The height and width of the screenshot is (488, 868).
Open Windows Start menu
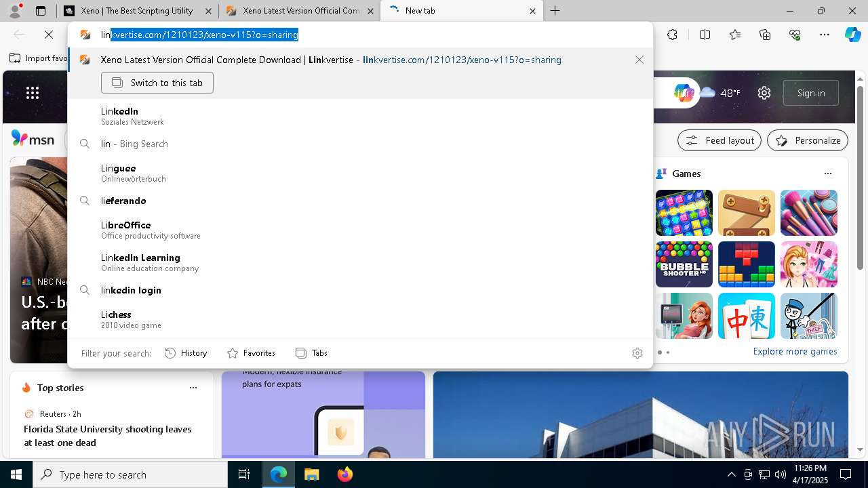point(16,474)
